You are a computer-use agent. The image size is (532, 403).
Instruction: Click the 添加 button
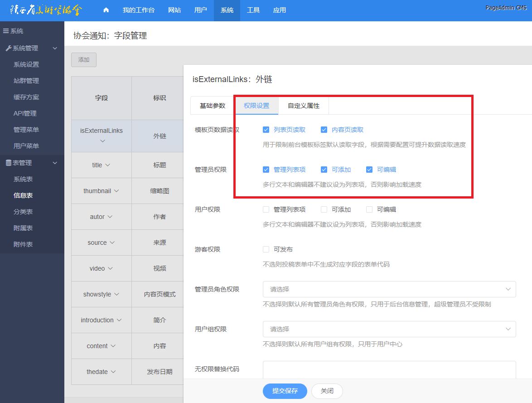(84, 60)
